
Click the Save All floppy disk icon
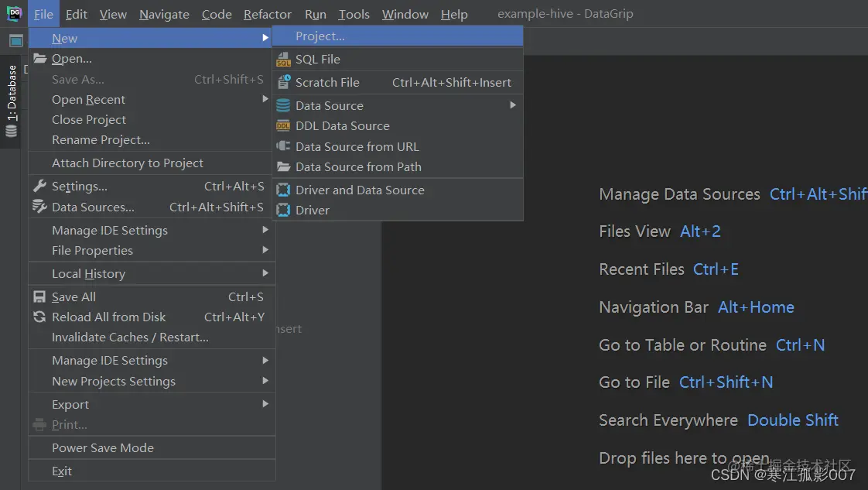pos(39,296)
